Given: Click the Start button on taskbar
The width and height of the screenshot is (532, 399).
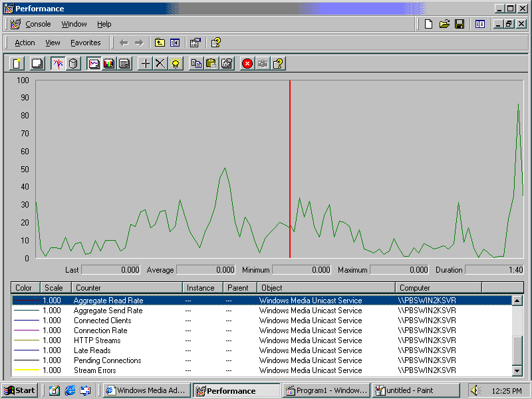Looking at the screenshot, I should (20, 390).
